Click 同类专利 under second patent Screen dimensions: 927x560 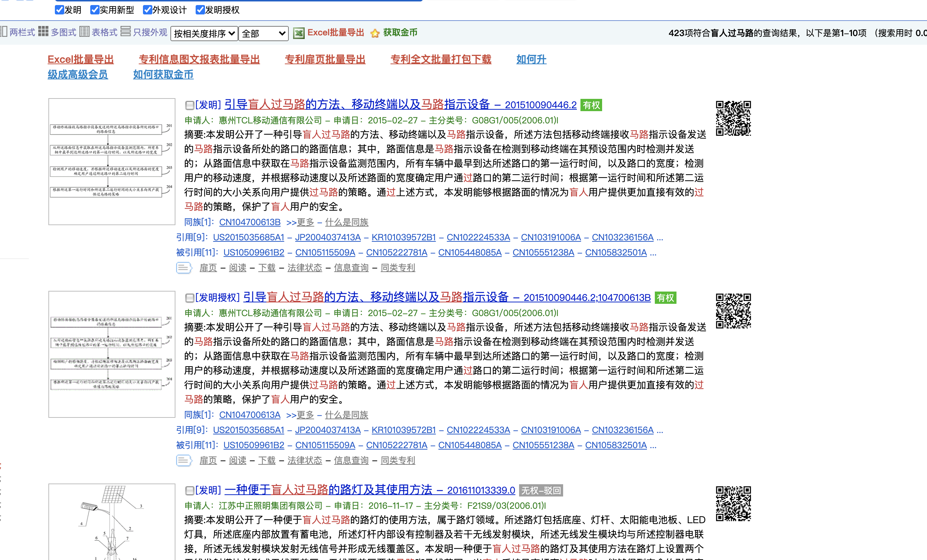click(x=398, y=460)
